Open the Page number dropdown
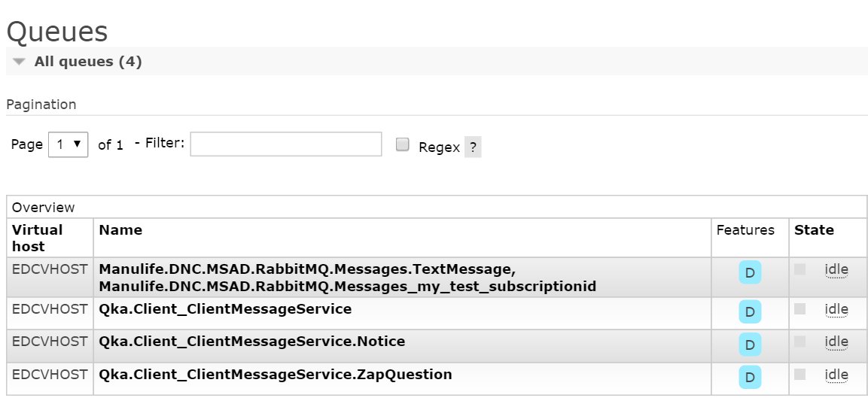Viewport: 868px width, 410px height. (68, 144)
